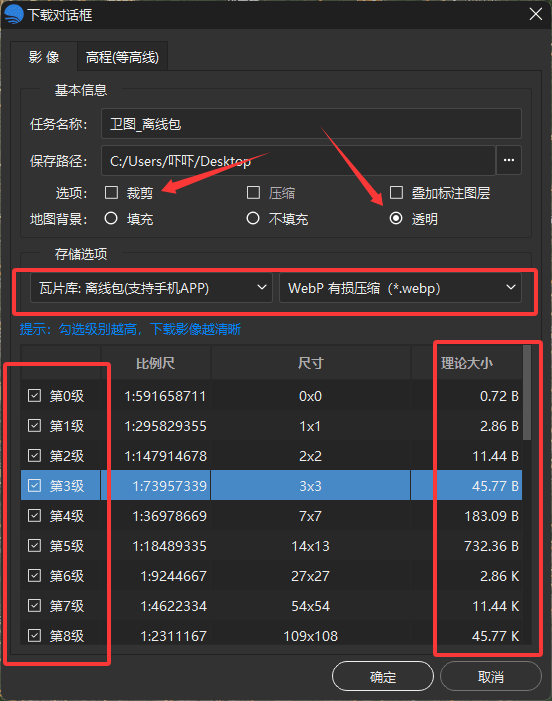Choose the 不填充 radio option
The width and height of the screenshot is (552, 701).
coord(253,219)
